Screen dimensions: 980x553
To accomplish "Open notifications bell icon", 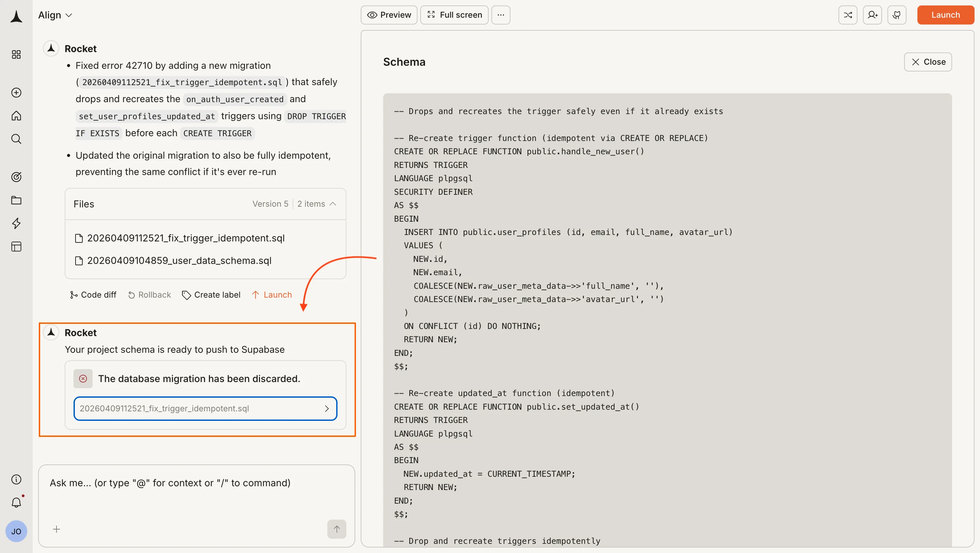I will pyautogui.click(x=16, y=502).
